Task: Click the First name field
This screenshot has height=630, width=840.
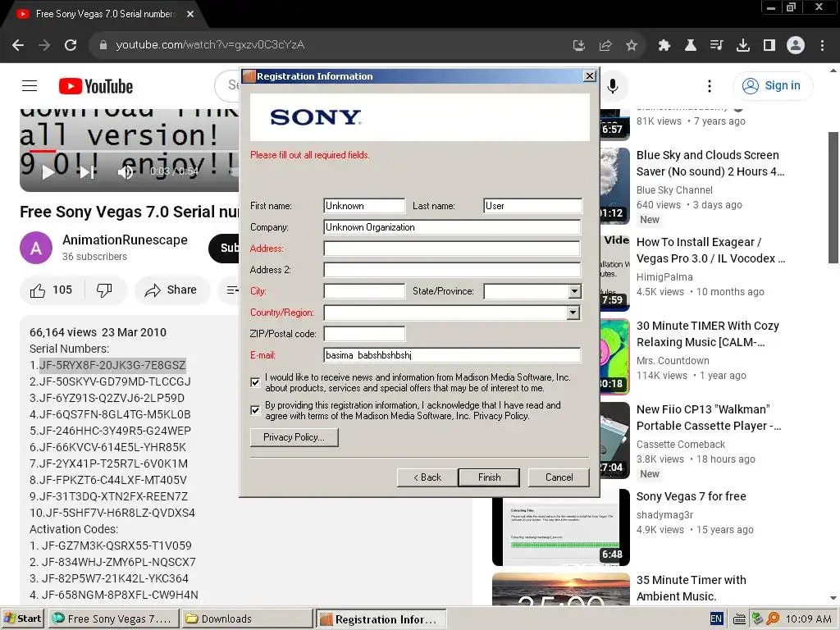Action: pos(364,206)
